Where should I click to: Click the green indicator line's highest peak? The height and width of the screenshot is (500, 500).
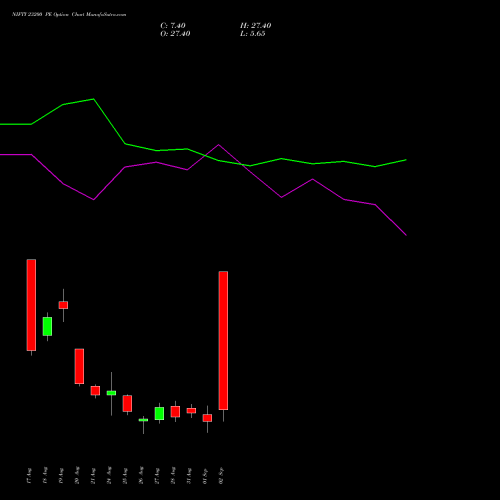tap(93, 99)
